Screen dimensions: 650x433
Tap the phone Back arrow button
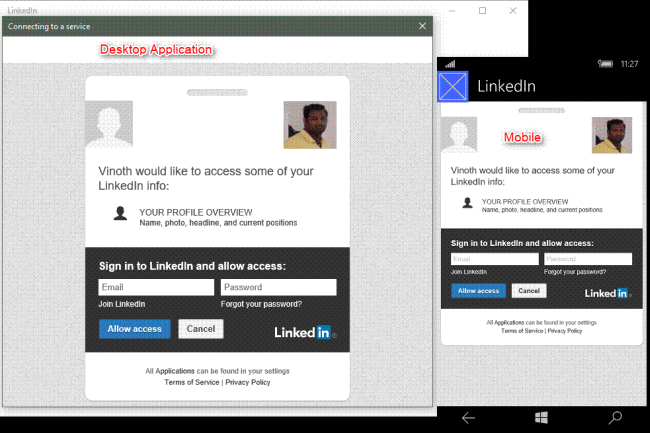click(468, 418)
